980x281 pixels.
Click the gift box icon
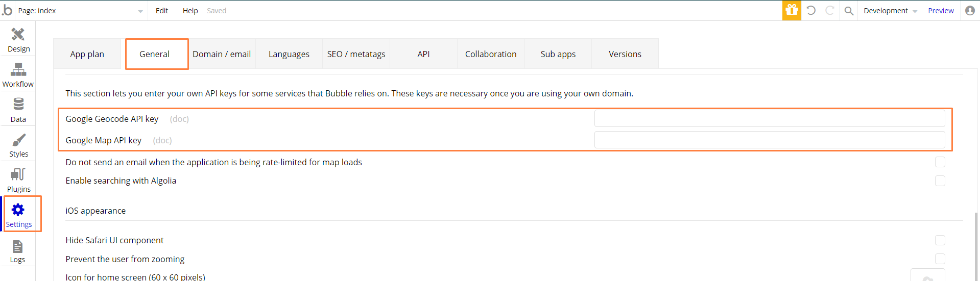point(792,10)
